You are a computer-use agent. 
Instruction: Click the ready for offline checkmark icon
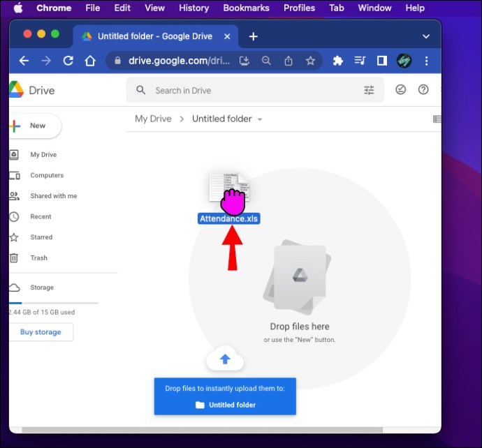[x=400, y=89]
